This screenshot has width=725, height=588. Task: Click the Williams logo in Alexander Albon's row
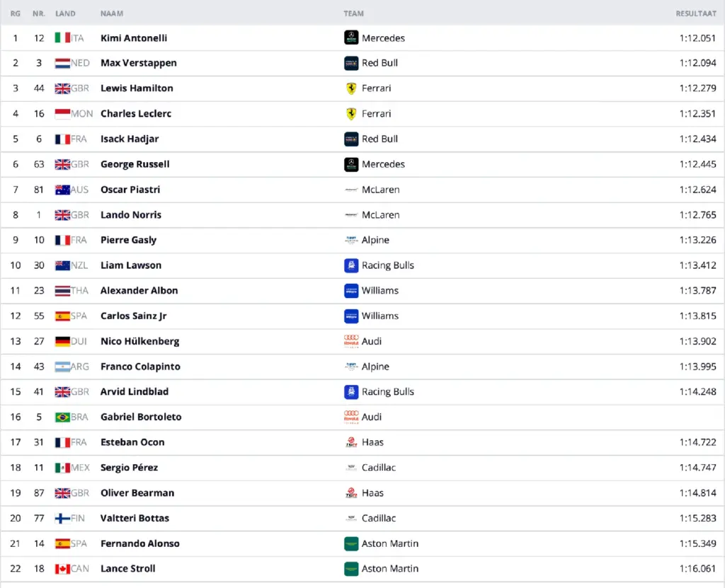[351, 291]
